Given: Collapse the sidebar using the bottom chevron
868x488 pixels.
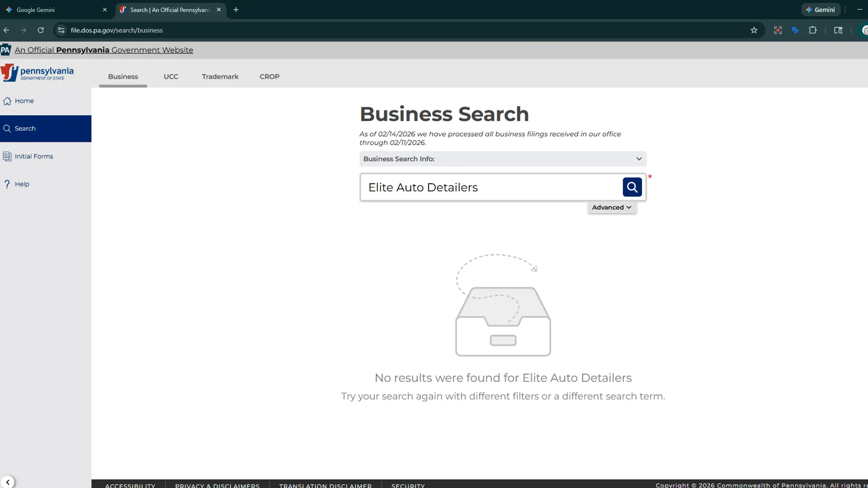Looking at the screenshot, I should tap(8, 482).
